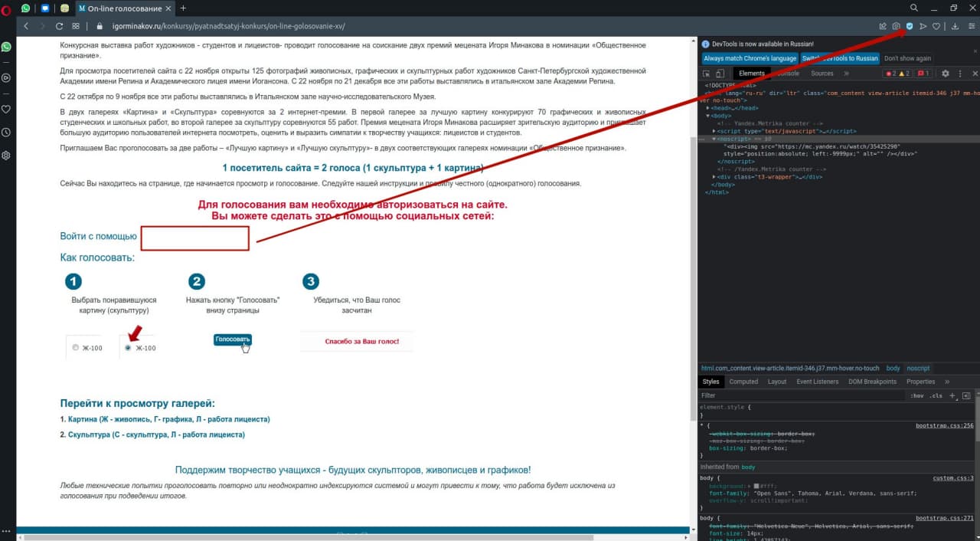Click the #fff background color swatch
Viewport: 980px width, 541px height.
point(757,487)
